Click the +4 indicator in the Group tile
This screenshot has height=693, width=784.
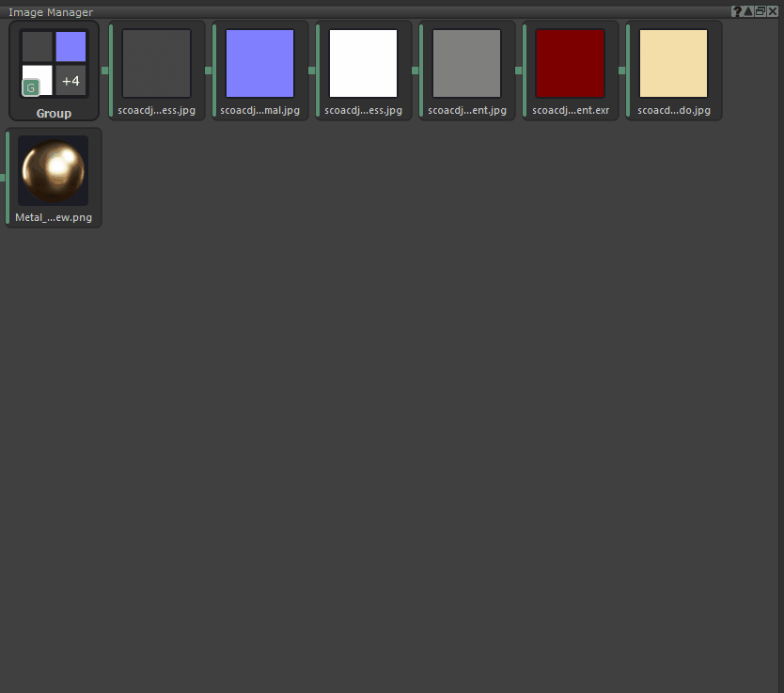coord(71,82)
